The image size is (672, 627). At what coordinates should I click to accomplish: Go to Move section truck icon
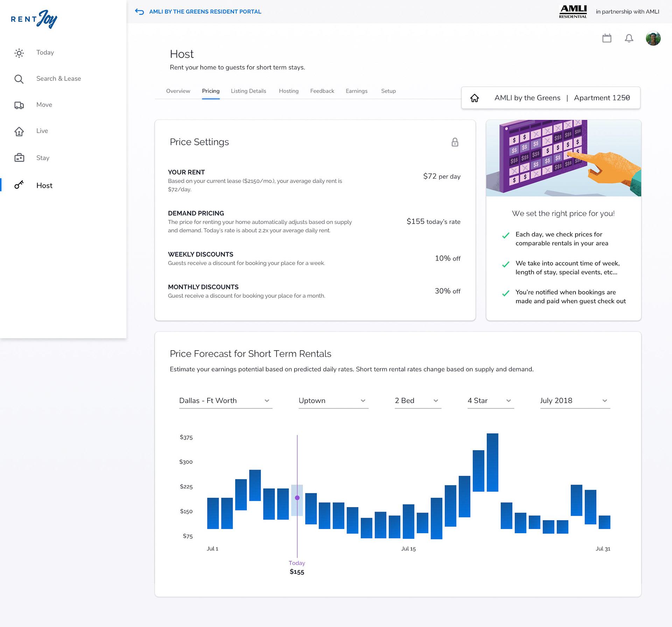point(19,105)
